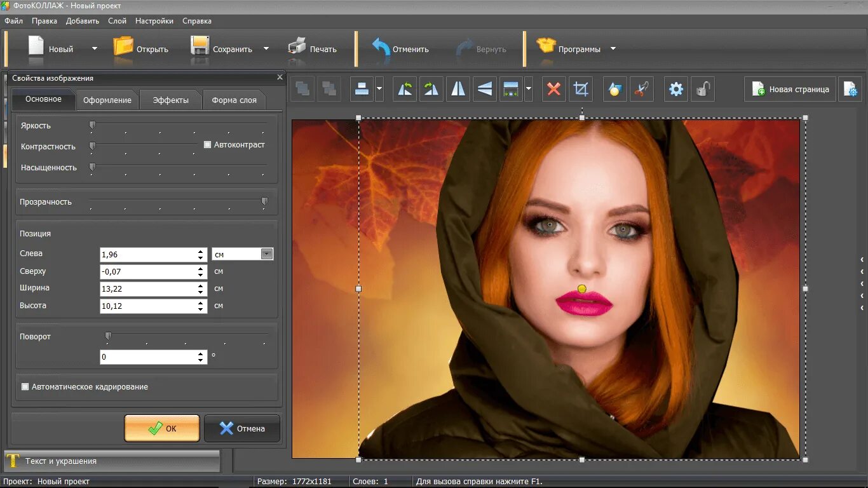Switch to the Эффекты tab
The image size is (868, 488).
coord(170,100)
